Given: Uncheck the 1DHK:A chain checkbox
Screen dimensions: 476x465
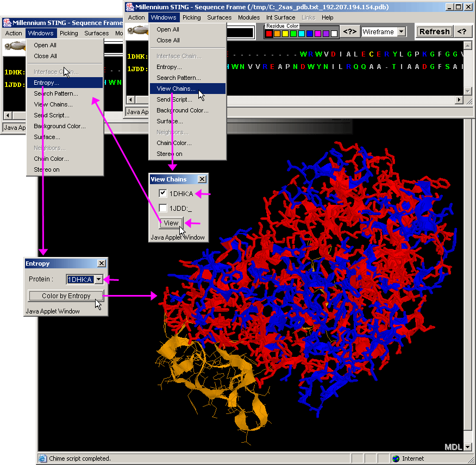Looking at the screenshot, I should pos(162,193).
